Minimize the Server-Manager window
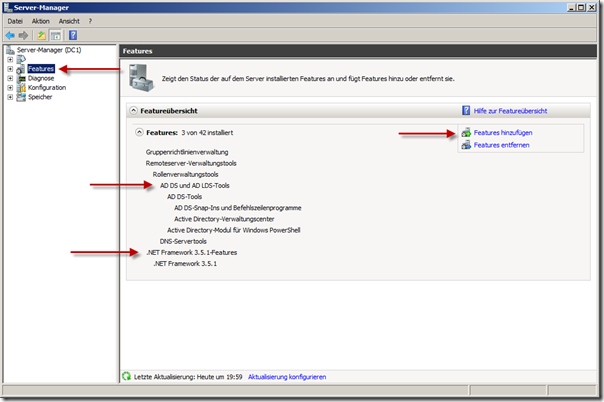The height and width of the screenshot is (402, 604). [572, 7]
